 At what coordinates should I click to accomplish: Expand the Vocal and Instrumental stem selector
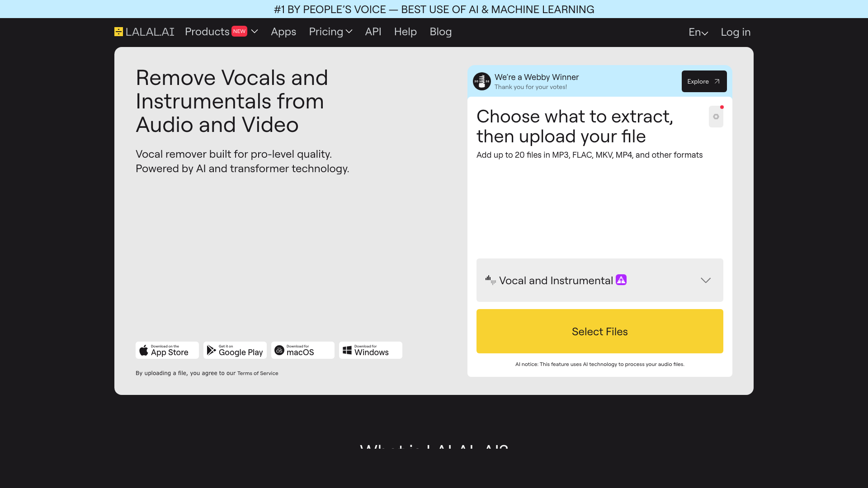pyautogui.click(x=599, y=280)
